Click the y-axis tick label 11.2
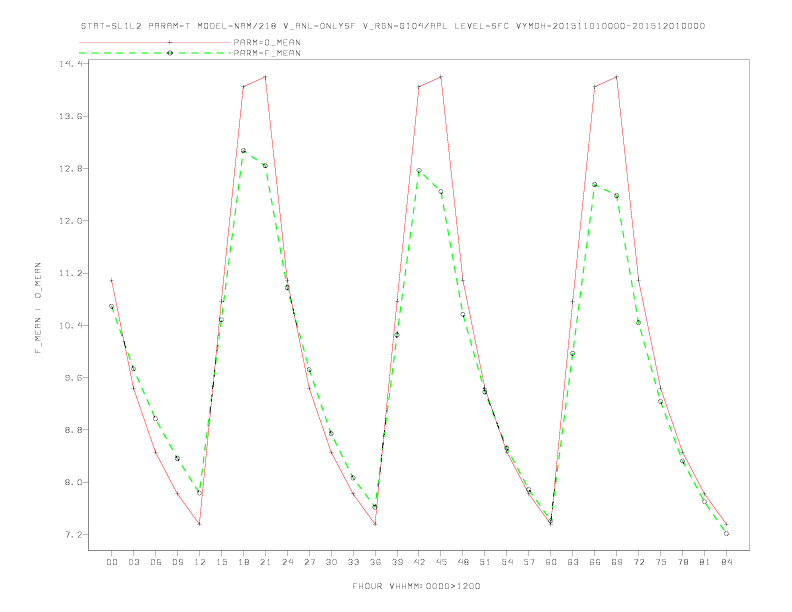The height and width of the screenshot is (612, 792). click(x=70, y=273)
